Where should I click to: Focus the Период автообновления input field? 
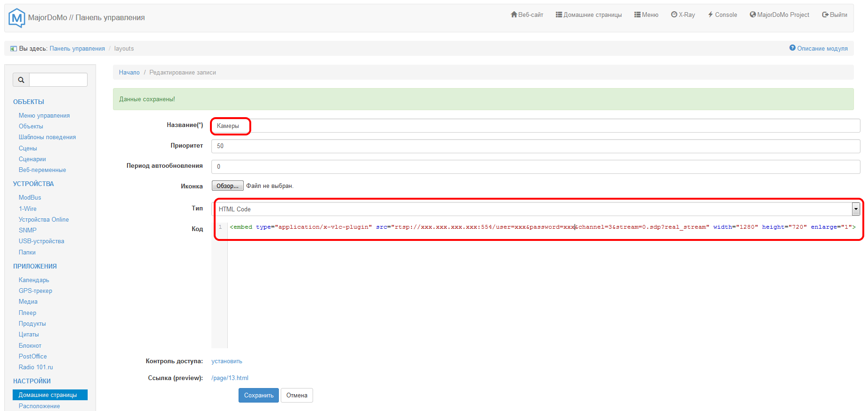[x=536, y=167]
